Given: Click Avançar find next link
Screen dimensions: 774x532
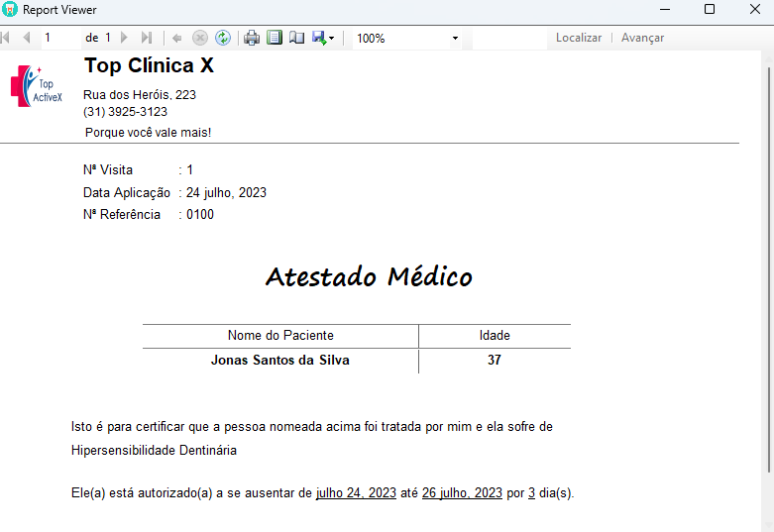Looking at the screenshot, I should tap(642, 38).
